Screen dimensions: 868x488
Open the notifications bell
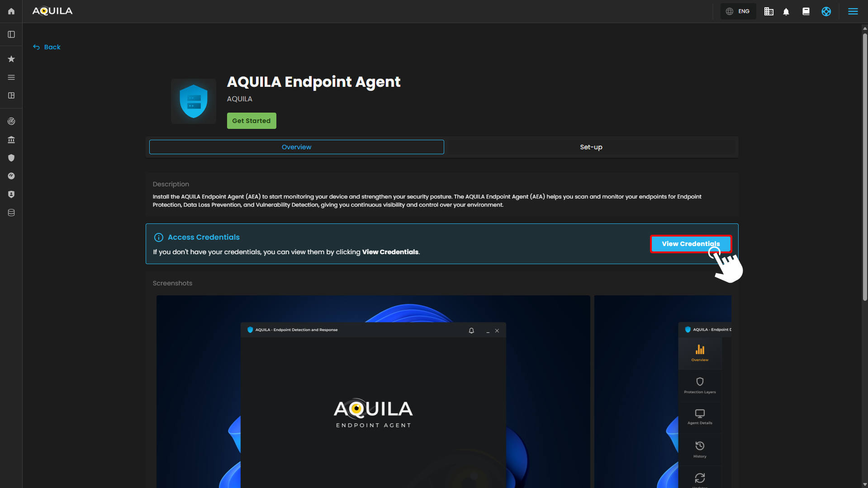pos(786,12)
